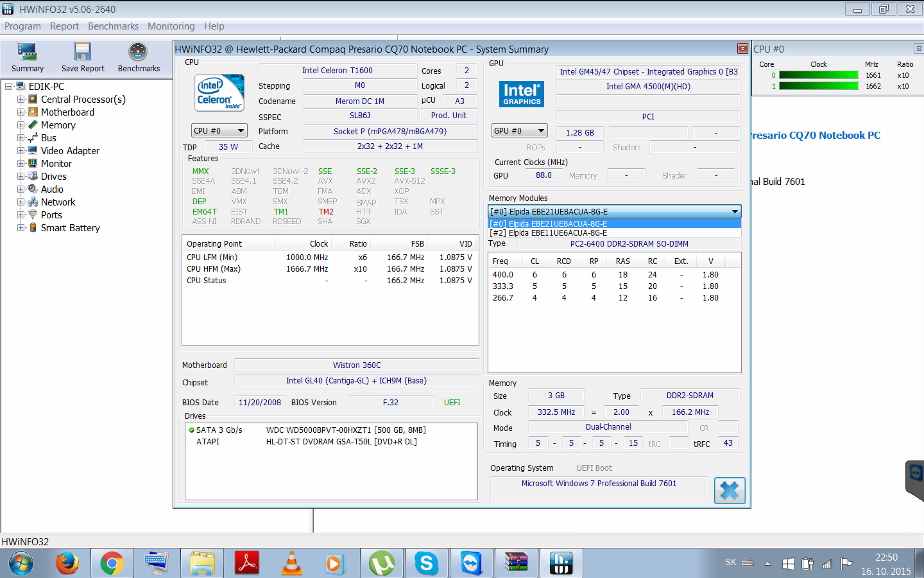
Task: Open the Benchmarks toolbar icon
Action: [x=139, y=58]
